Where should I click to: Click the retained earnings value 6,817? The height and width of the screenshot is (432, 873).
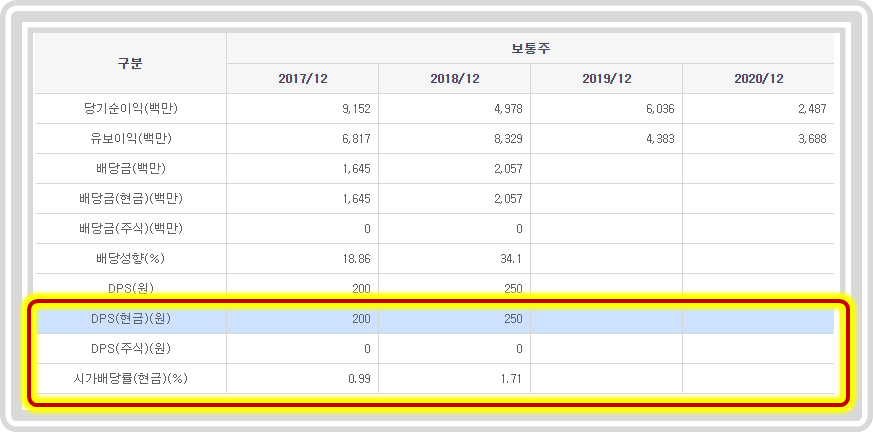tap(356, 139)
